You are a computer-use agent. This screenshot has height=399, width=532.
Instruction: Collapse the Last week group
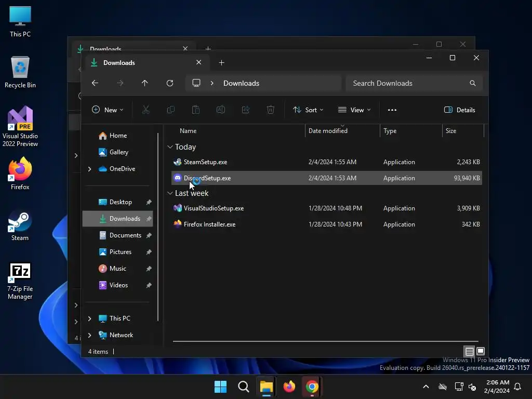[x=170, y=193]
